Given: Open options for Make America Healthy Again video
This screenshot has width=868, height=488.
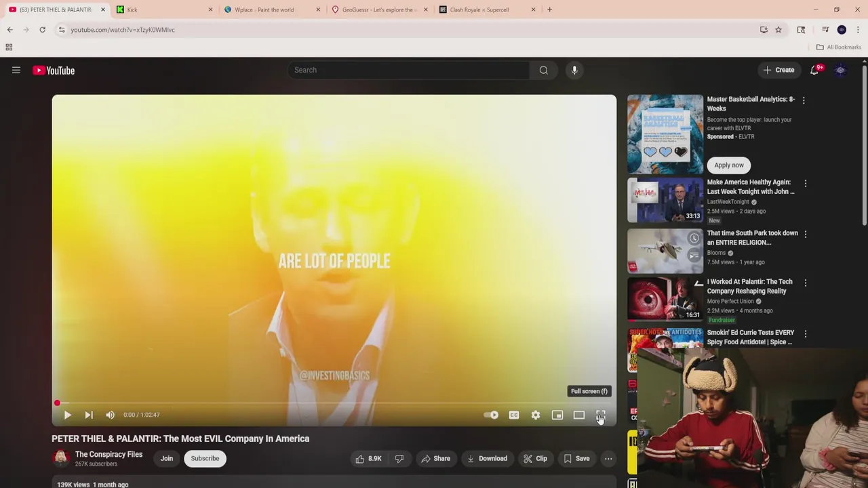Looking at the screenshot, I should coord(805,184).
